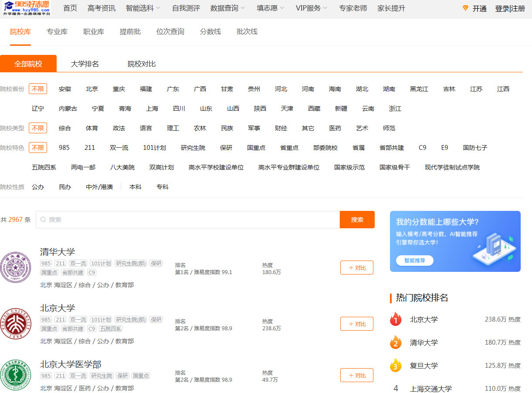Expand the 智能选科 dropdown menu
Viewport: 532px width, 393px height.
[x=143, y=8]
